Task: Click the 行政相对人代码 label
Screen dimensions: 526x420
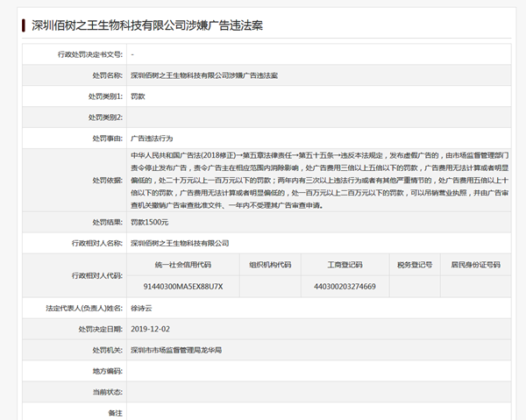Action: (97, 275)
